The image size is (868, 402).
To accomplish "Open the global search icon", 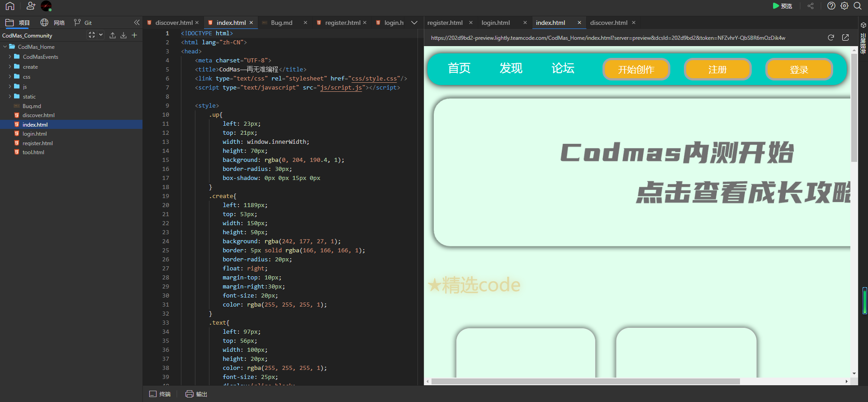I will (858, 6).
